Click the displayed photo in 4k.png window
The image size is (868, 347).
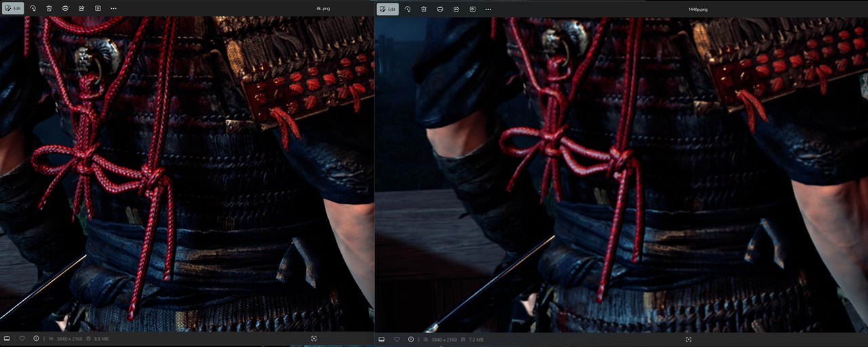coord(186,174)
